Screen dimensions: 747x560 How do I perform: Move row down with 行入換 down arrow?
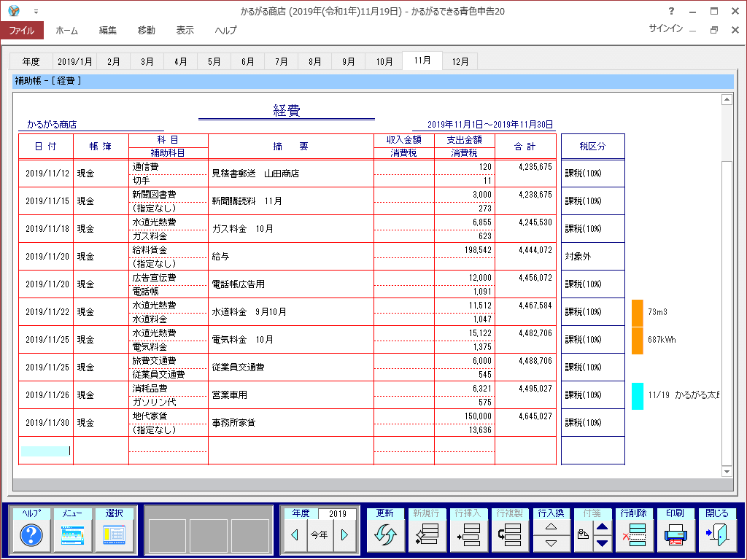(551, 543)
